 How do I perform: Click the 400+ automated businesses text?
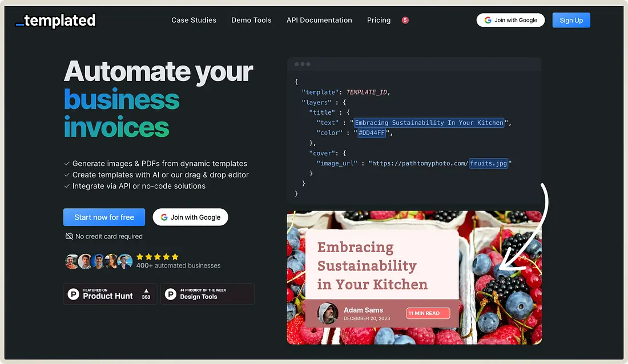click(178, 265)
